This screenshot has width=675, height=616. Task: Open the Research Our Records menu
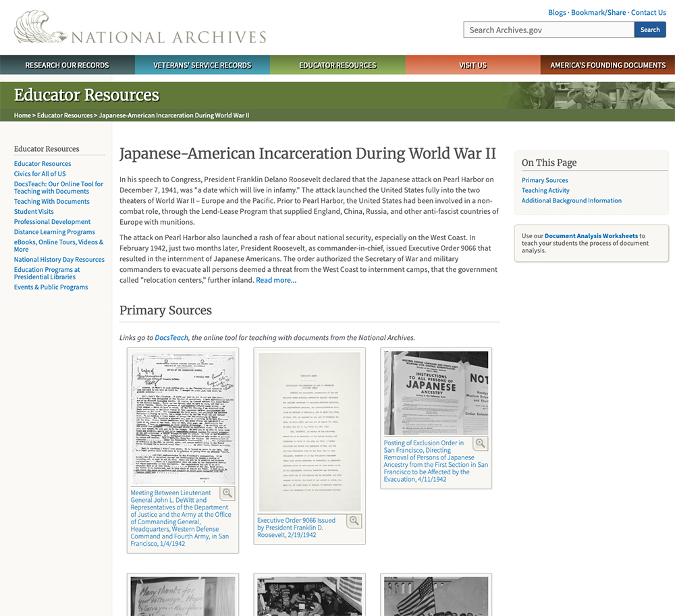(x=67, y=65)
